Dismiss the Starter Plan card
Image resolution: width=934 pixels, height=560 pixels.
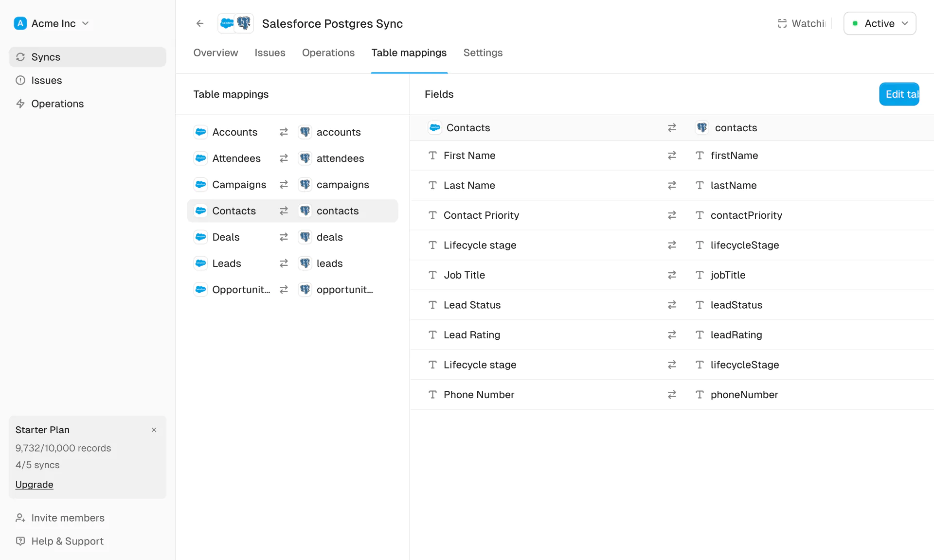coord(154,430)
